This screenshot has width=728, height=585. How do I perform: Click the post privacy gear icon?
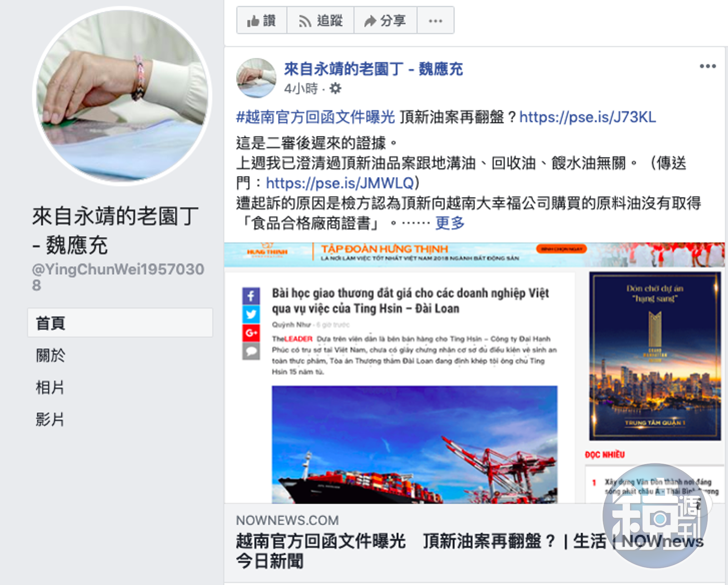[x=335, y=88]
